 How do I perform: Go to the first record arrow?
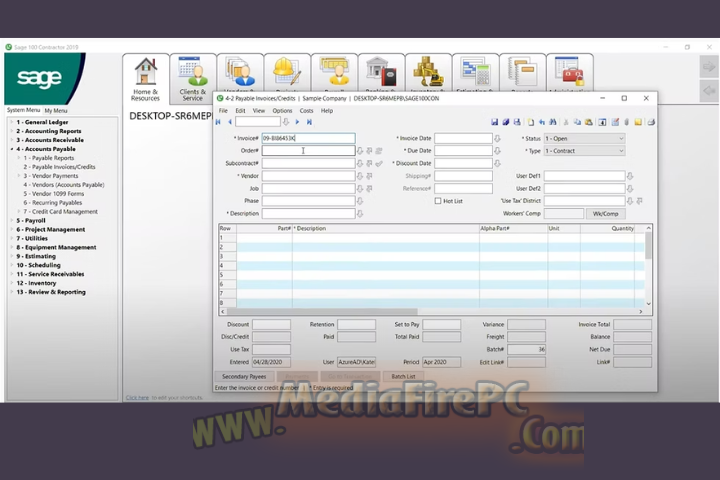(x=219, y=122)
